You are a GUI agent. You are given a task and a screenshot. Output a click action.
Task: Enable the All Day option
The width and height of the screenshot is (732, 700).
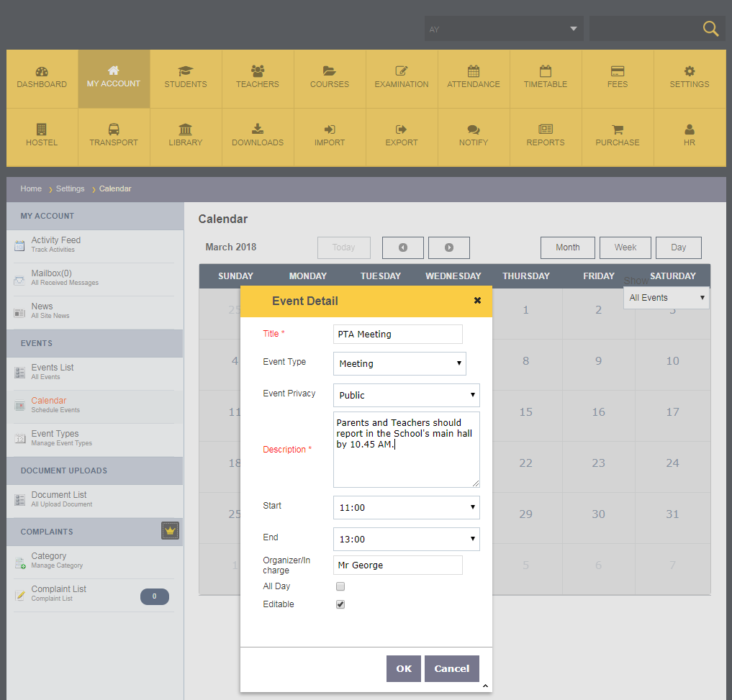(x=339, y=586)
